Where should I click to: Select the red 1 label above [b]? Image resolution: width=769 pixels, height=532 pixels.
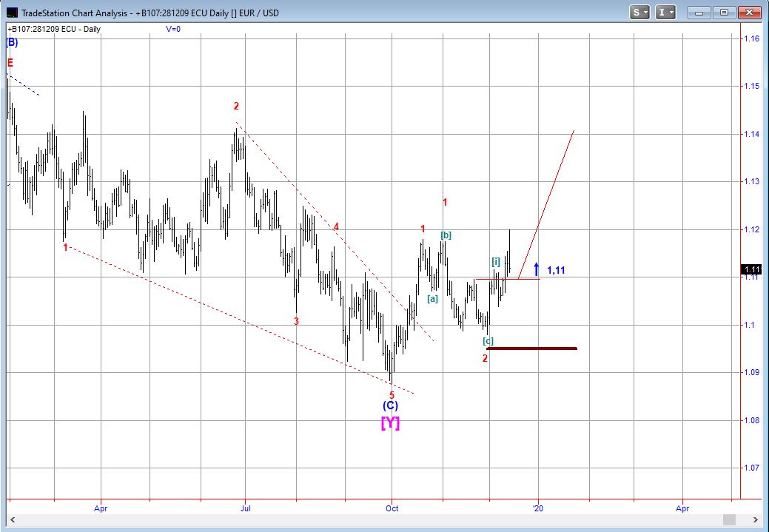pos(445,202)
